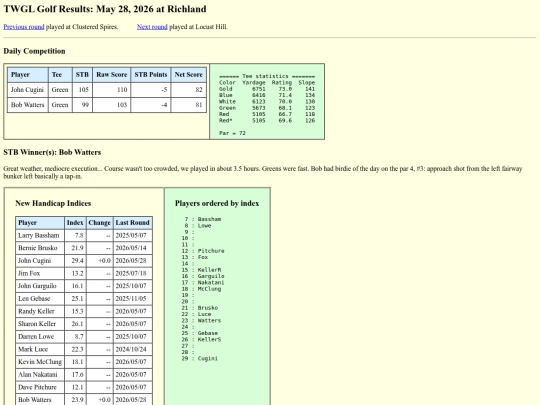Select the Gold tee statistics row

[x=267, y=89]
